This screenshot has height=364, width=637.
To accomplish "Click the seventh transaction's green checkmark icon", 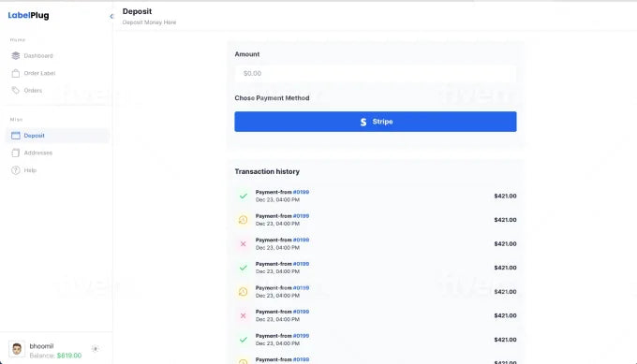I will (x=243, y=340).
